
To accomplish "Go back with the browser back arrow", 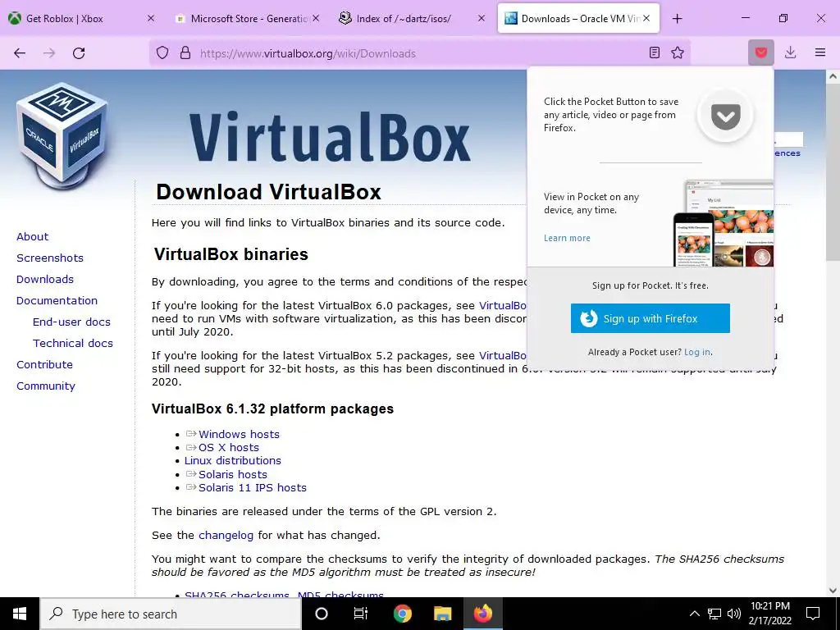I will 20,53.
